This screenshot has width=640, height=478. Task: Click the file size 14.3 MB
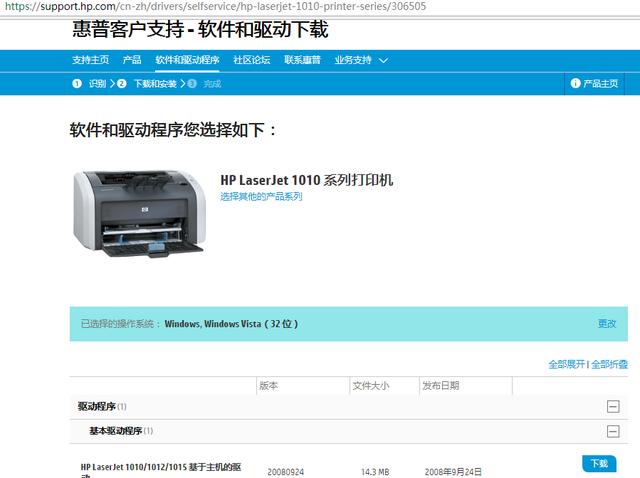(375, 472)
